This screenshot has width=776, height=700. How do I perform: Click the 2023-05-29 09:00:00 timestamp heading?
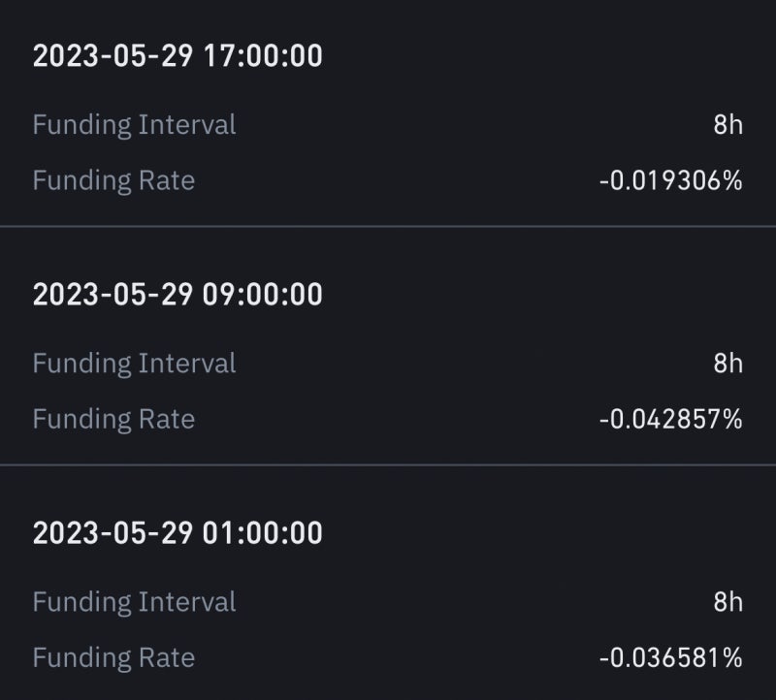click(x=178, y=294)
